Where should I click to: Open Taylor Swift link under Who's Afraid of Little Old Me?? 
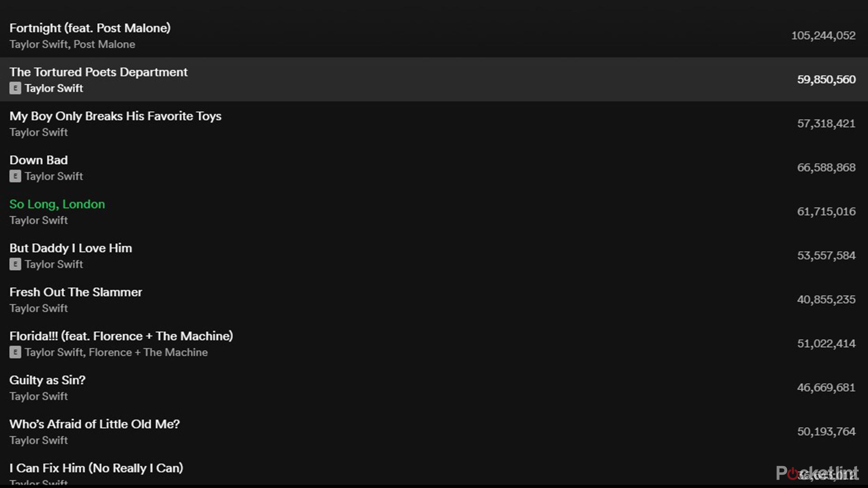(38, 441)
